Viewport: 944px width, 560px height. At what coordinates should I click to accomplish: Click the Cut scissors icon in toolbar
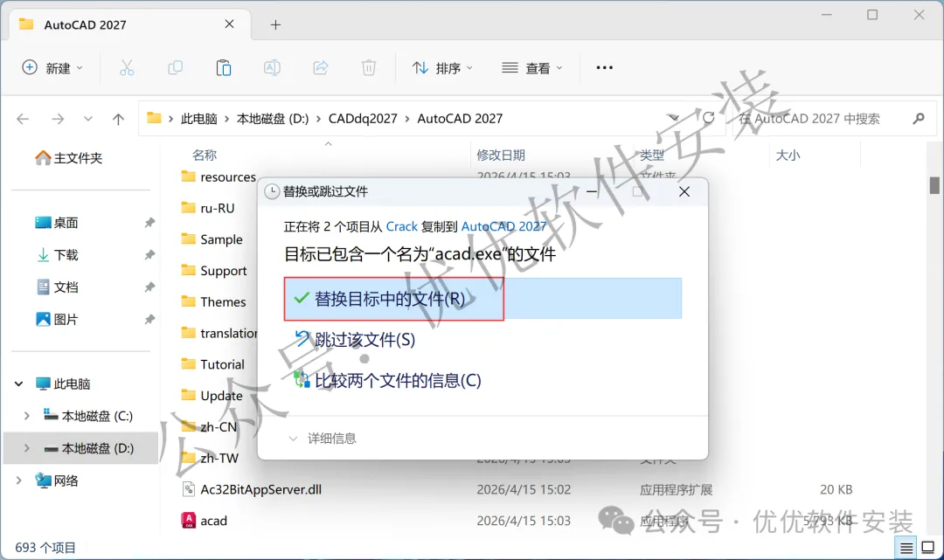[x=127, y=68]
